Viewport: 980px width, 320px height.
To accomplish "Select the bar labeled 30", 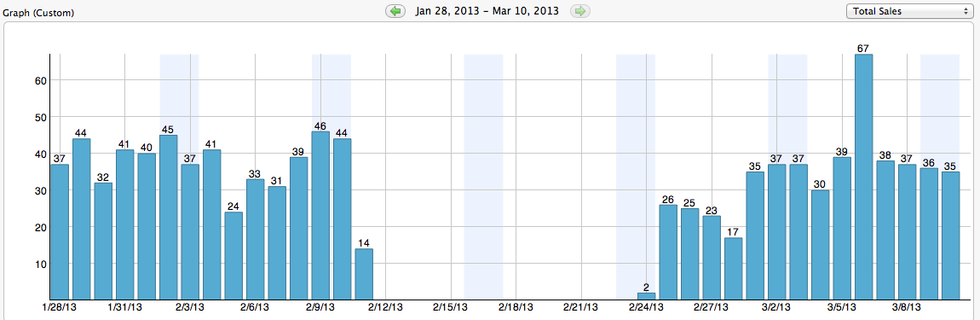I will pyautogui.click(x=821, y=245).
